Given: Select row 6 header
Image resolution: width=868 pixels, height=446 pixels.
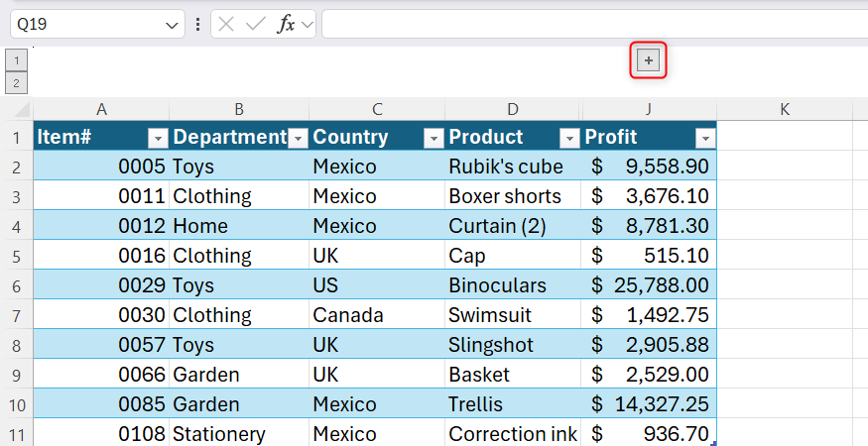Looking at the screenshot, I should (17, 285).
